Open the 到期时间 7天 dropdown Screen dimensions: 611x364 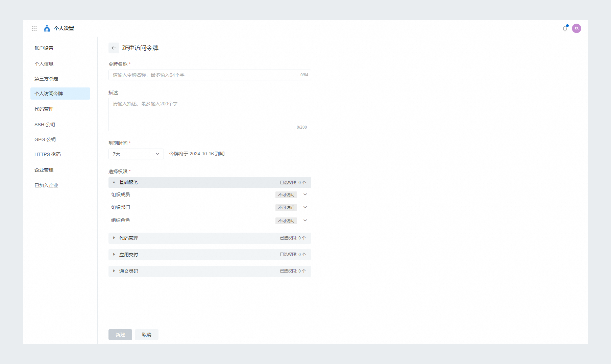pyautogui.click(x=136, y=154)
